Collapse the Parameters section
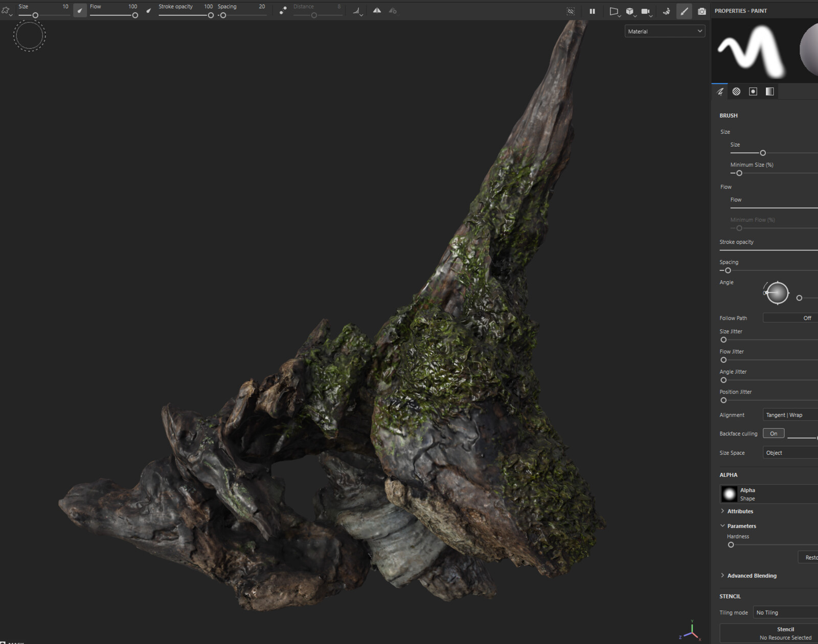This screenshot has height=644, width=818. (x=738, y=526)
